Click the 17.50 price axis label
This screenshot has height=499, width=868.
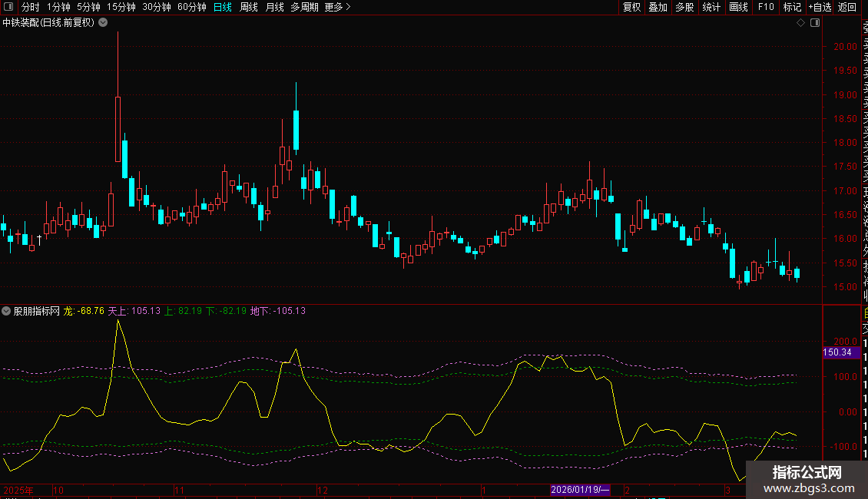pyautogui.click(x=845, y=167)
